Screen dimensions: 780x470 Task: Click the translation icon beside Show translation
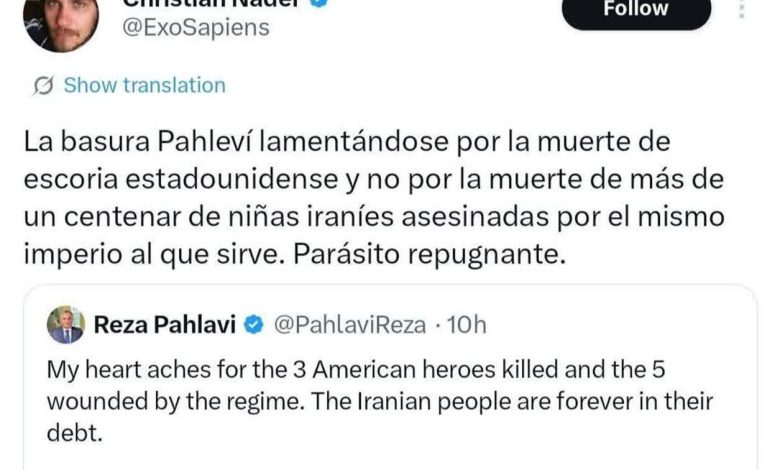coord(44,86)
